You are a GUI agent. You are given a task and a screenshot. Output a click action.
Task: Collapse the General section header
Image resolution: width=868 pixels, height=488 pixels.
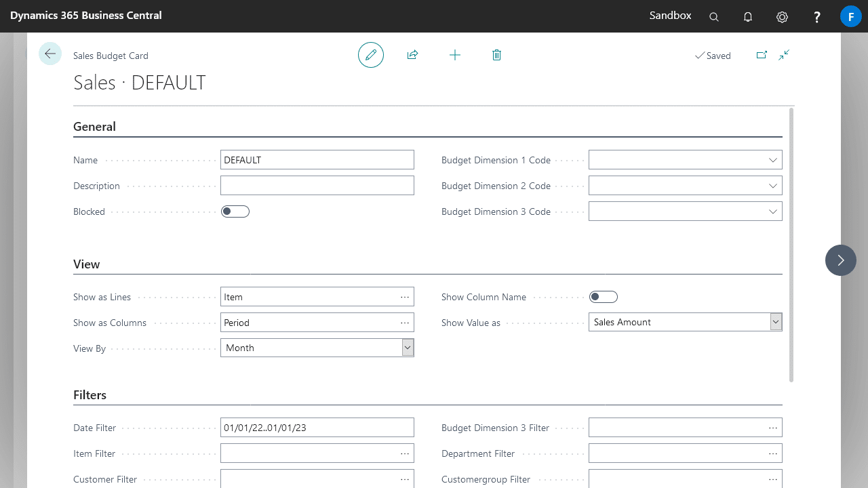pos(94,127)
